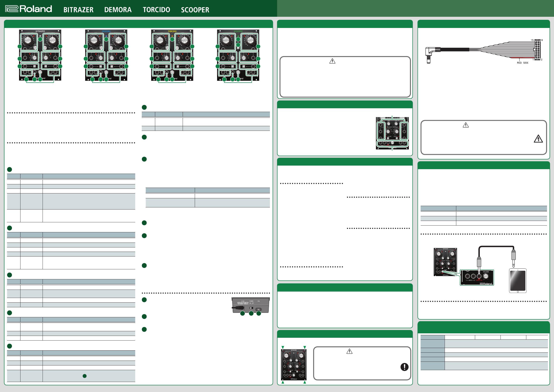Viewport: 554px width, 392px height.
Task: Click the warning triangle in the power cable caution box
Action: click(x=466, y=125)
